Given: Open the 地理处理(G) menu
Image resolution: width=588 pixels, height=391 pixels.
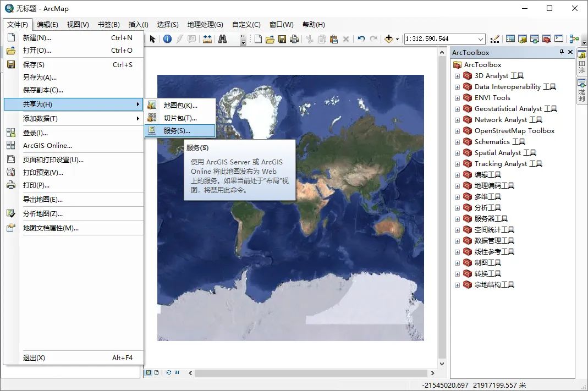Looking at the screenshot, I should click(x=205, y=24).
